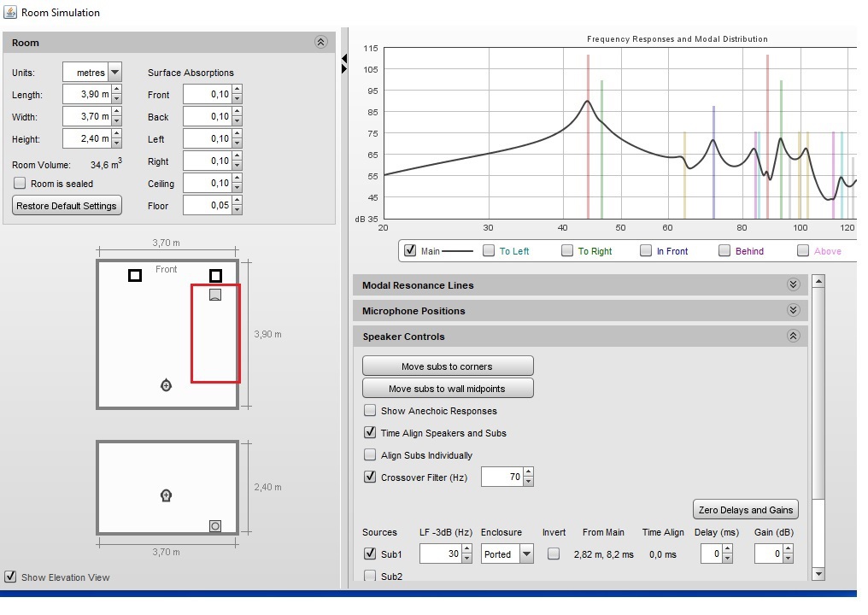Click the Crossover Filter frequency field

(x=501, y=477)
